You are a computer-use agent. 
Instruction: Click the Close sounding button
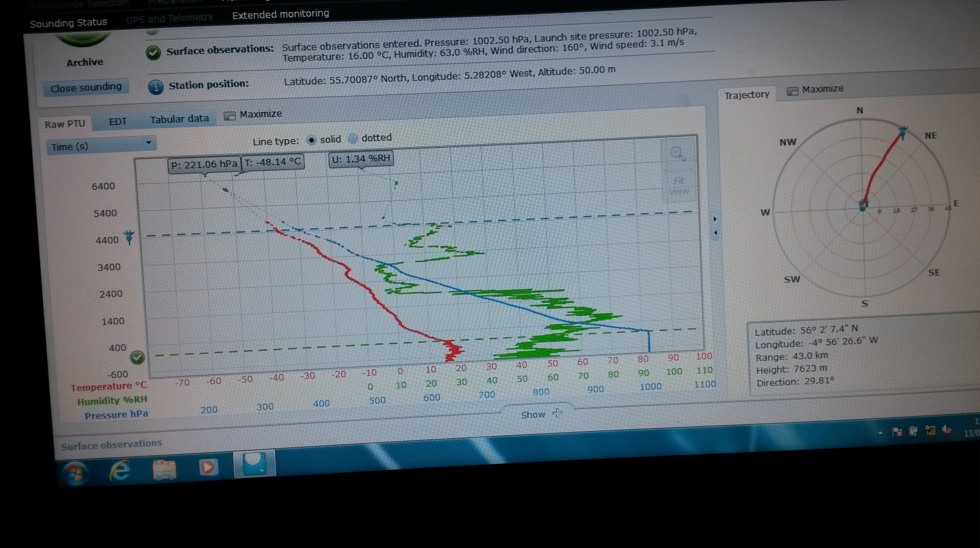pos(86,87)
